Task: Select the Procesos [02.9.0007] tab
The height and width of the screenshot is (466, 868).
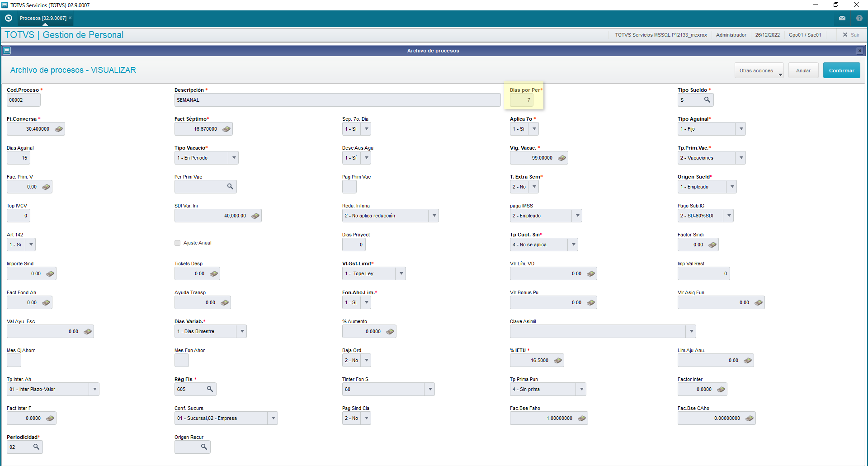Action: point(43,18)
